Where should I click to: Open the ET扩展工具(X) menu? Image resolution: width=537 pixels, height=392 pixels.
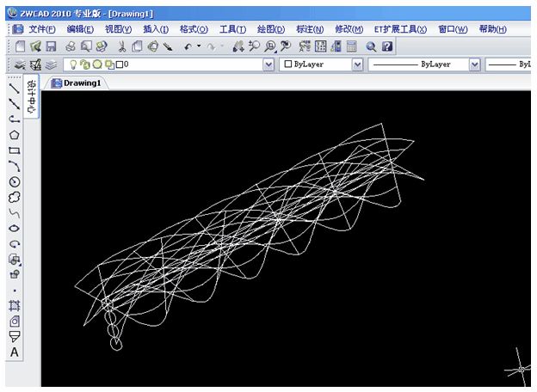click(x=400, y=29)
